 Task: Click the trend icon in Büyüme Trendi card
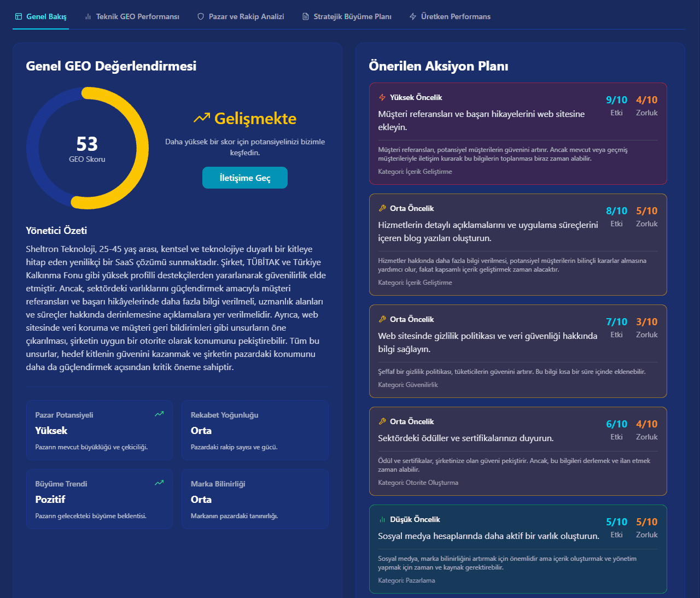pyautogui.click(x=159, y=483)
